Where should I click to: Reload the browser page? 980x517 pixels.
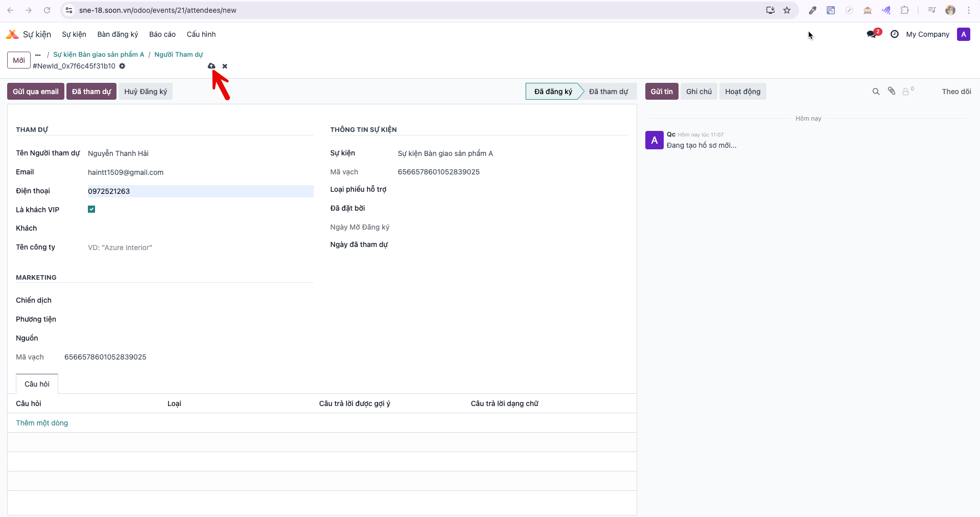[x=47, y=10]
